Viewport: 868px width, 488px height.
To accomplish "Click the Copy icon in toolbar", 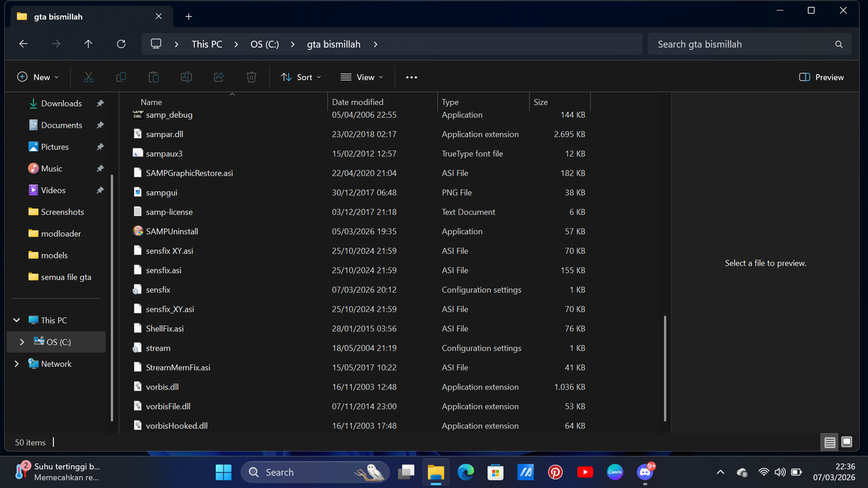I will coord(121,77).
